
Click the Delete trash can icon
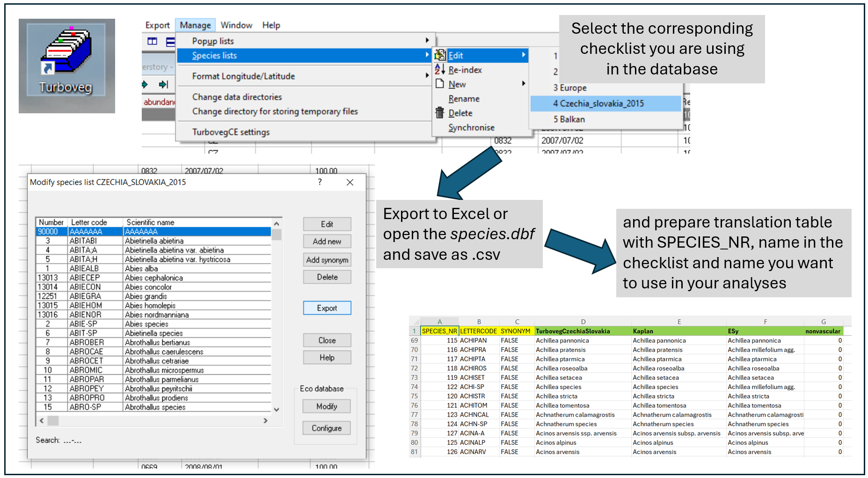pos(439,113)
